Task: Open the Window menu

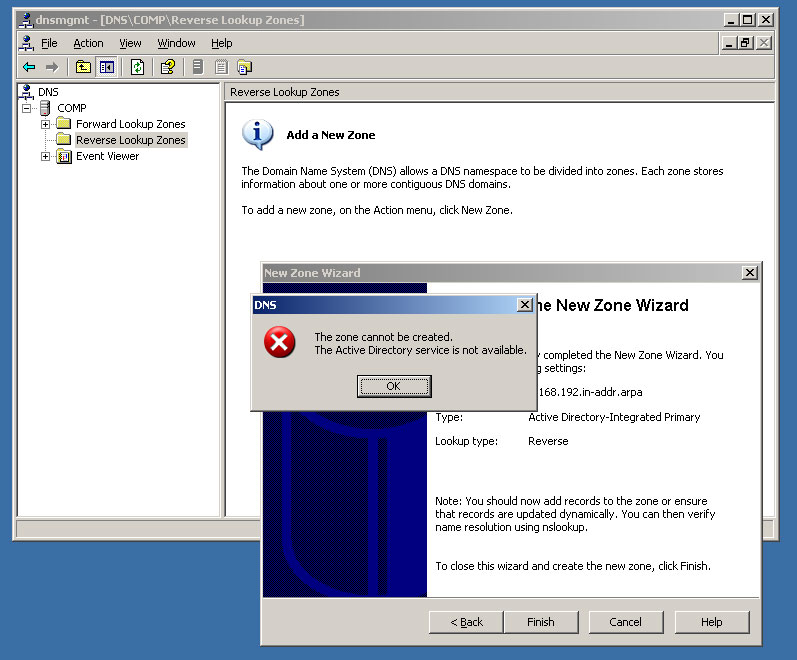Action: pos(176,43)
